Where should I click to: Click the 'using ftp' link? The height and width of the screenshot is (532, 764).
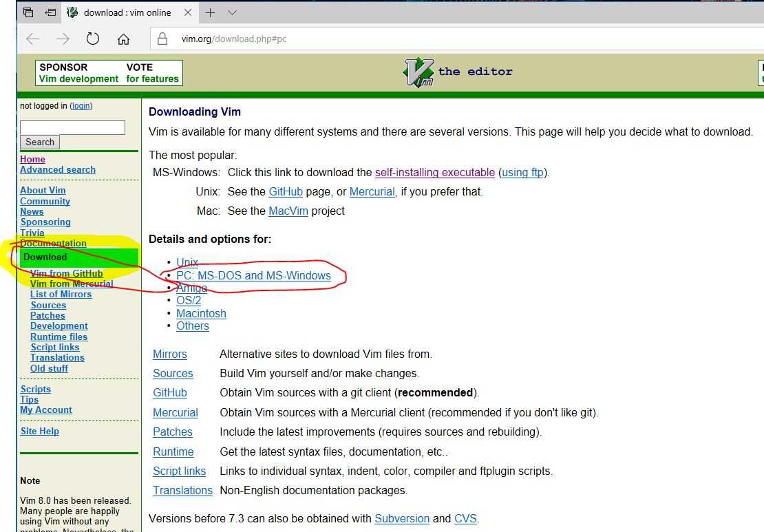click(x=522, y=173)
